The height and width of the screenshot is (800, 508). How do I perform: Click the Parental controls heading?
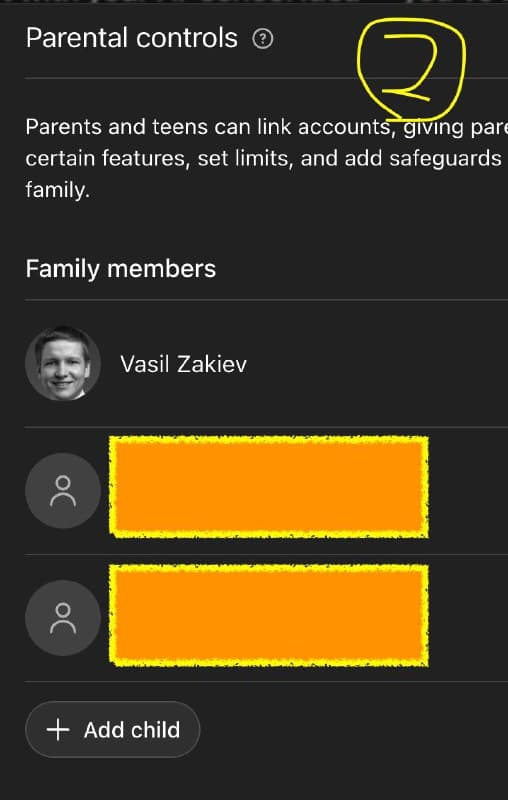132,39
